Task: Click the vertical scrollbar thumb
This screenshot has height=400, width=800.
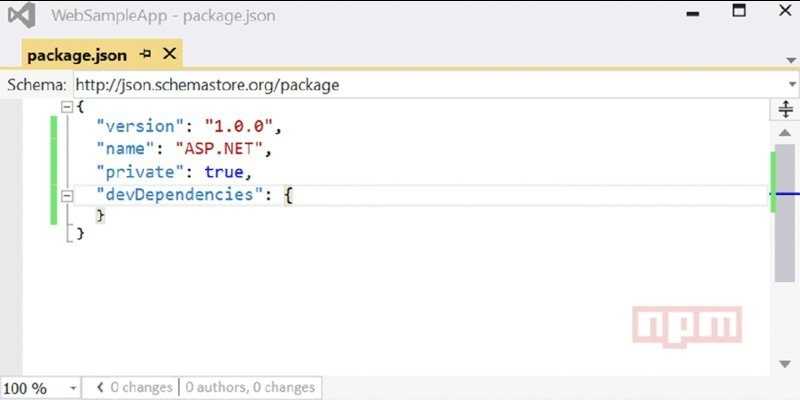Action: tap(785, 213)
